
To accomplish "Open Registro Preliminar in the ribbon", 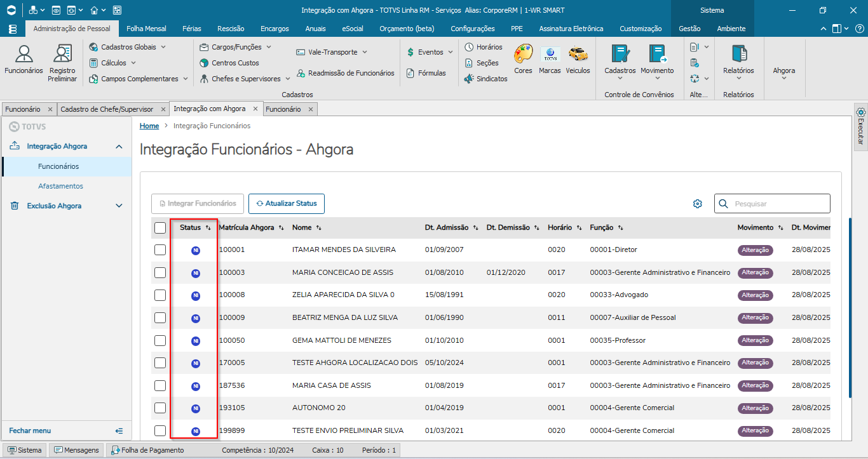I will (62, 63).
